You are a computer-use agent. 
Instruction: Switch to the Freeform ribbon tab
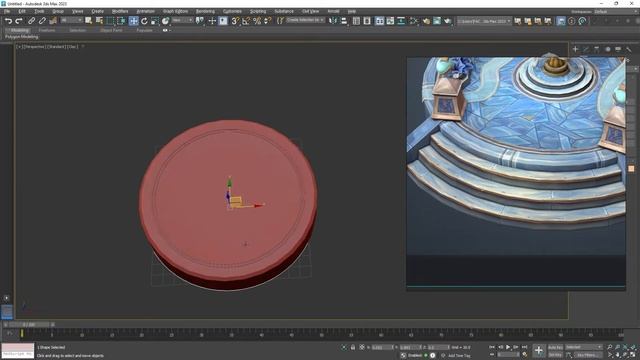click(47, 30)
